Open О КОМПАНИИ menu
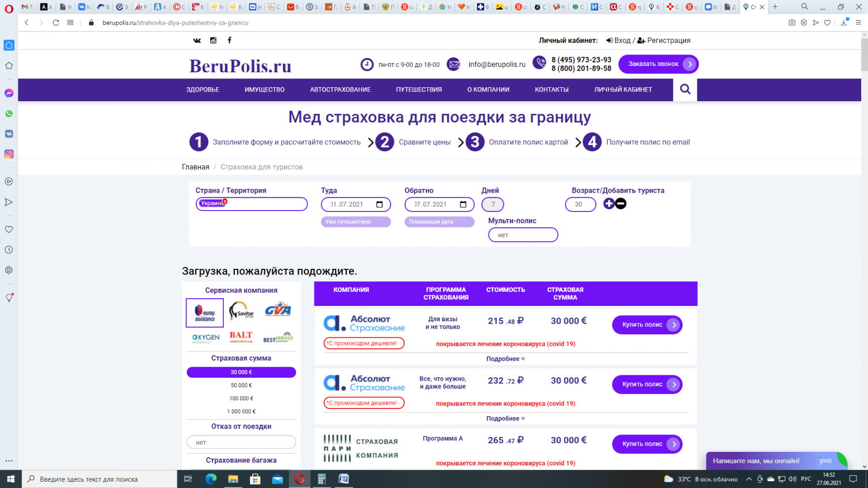 click(x=488, y=90)
